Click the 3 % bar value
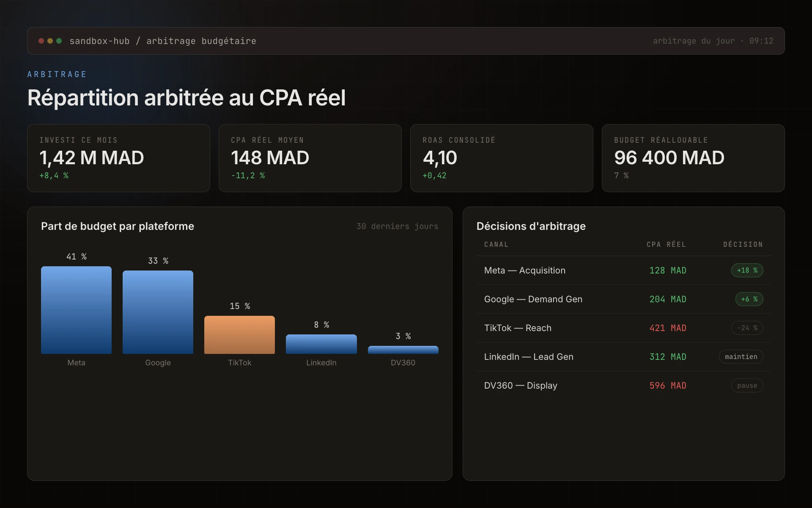 [x=403, y=337]
